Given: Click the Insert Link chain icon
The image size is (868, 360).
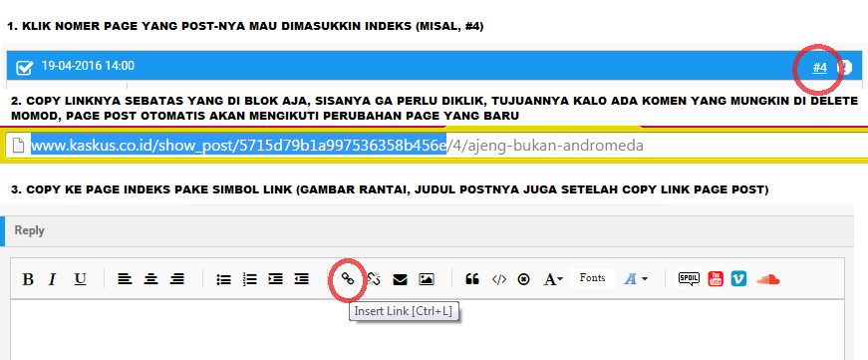Looking at the screenshot, I should tap(347, 278).
